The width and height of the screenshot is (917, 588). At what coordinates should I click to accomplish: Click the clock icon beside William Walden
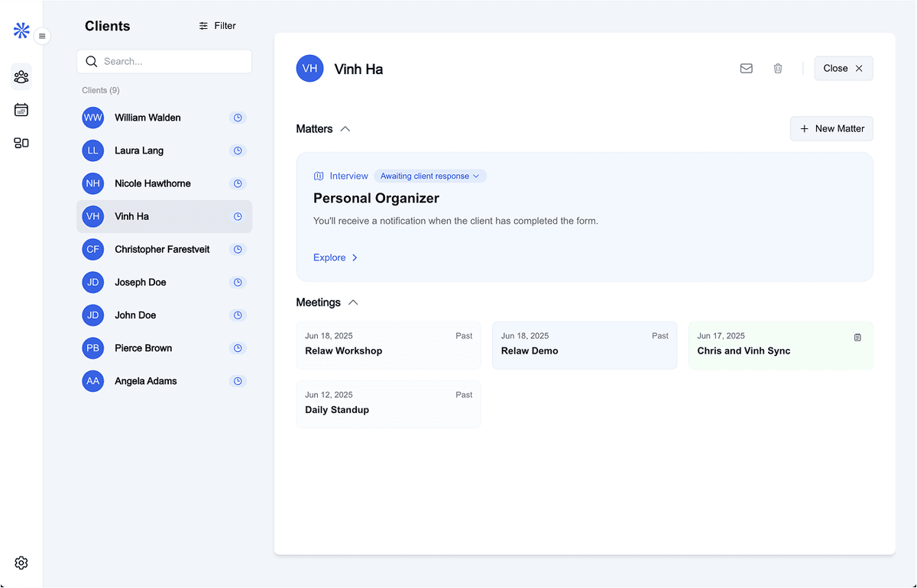pos(238,118)
